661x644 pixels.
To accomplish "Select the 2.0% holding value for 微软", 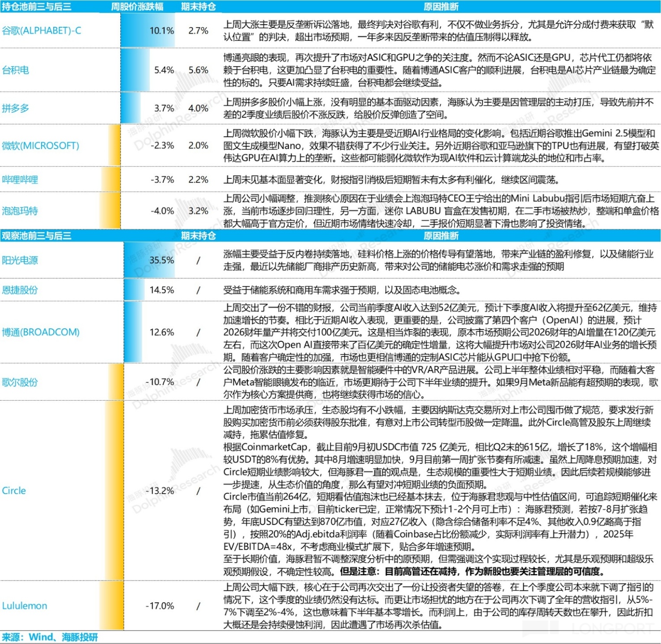I will [198, 145].
